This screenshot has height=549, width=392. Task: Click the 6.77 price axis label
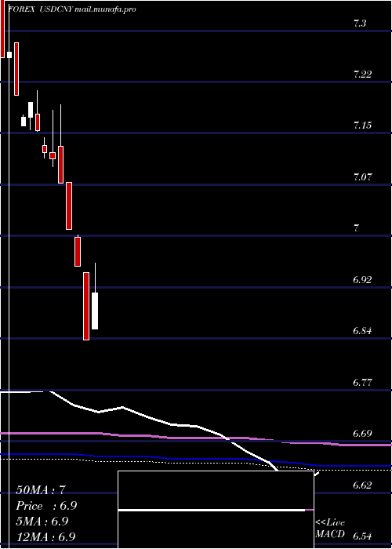click(x=362, y=382)
